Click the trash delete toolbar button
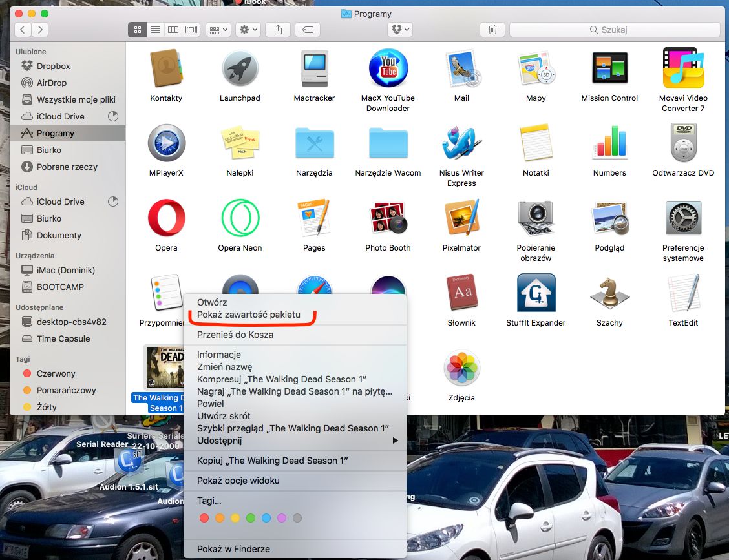 click(493, 30)
